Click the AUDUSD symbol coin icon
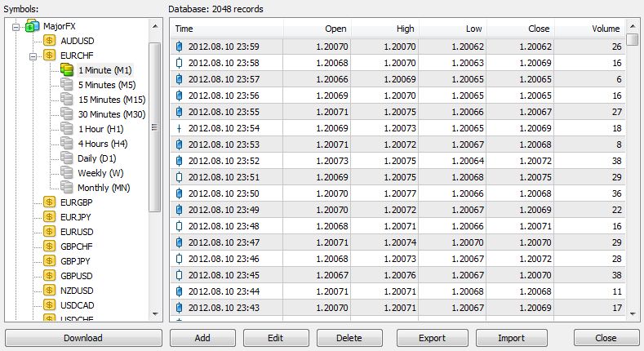 coord(50,42)
